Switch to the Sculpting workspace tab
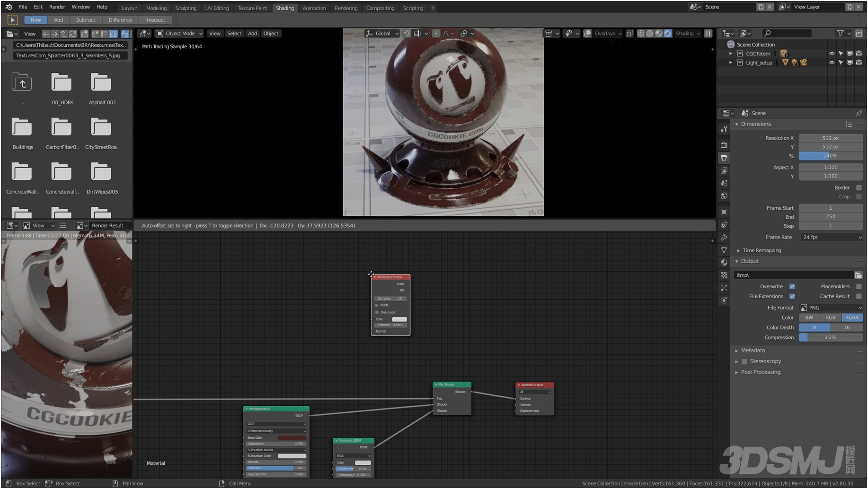The width and height of the screenshot is (868, 489). click(x=186, y=8)
